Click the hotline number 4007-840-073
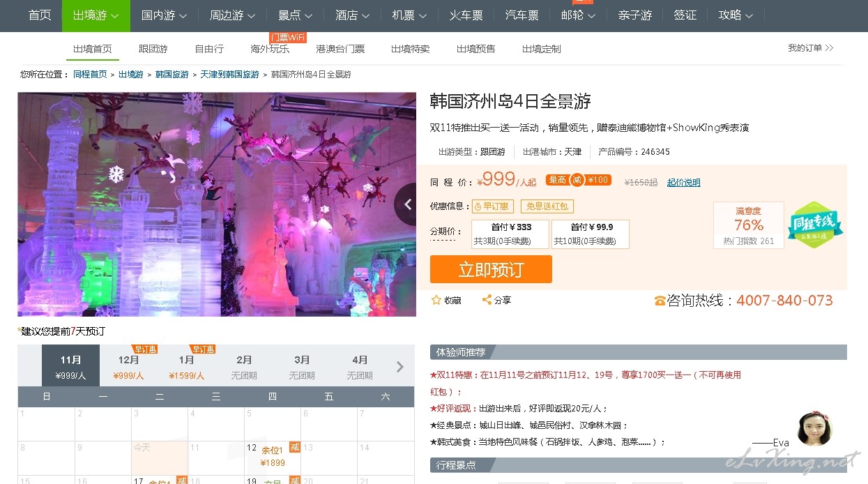Viewport: 868px width, 484px height. 784,301
